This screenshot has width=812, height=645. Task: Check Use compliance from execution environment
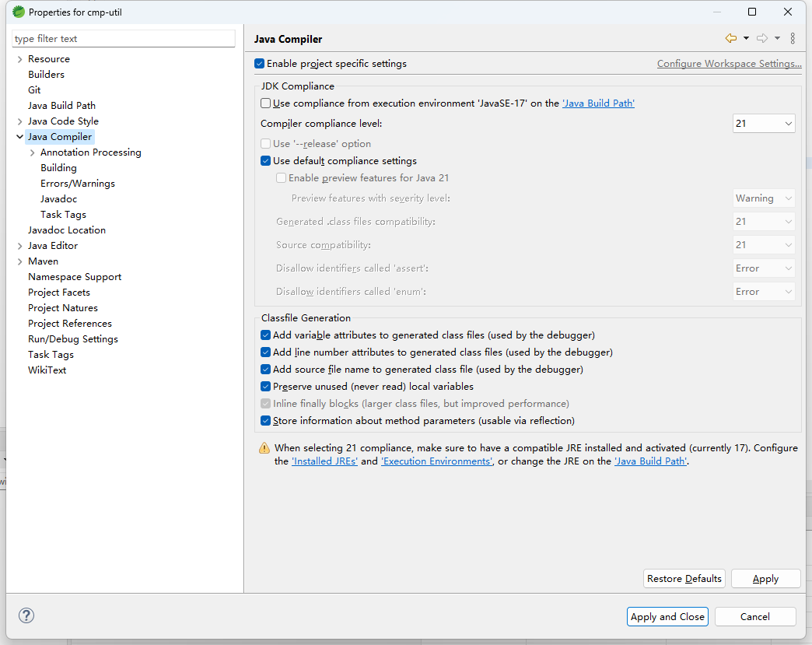pyautogui.click(x=266, y=103)
